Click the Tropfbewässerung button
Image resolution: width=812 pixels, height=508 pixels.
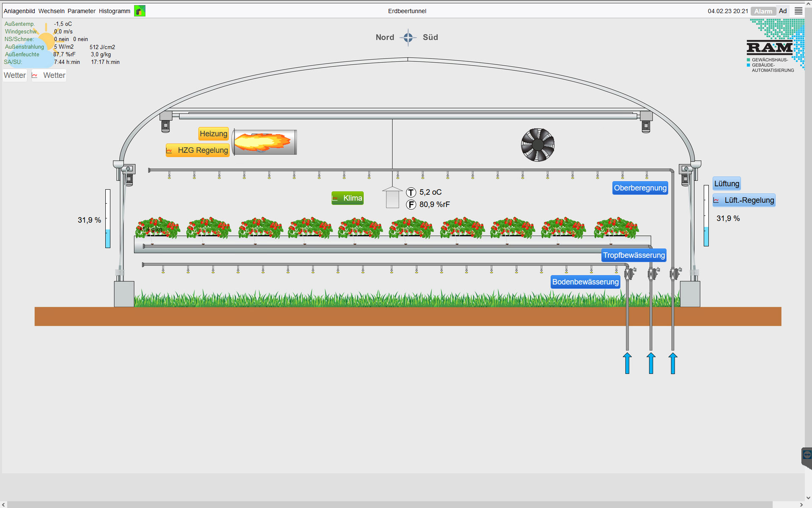634,255
